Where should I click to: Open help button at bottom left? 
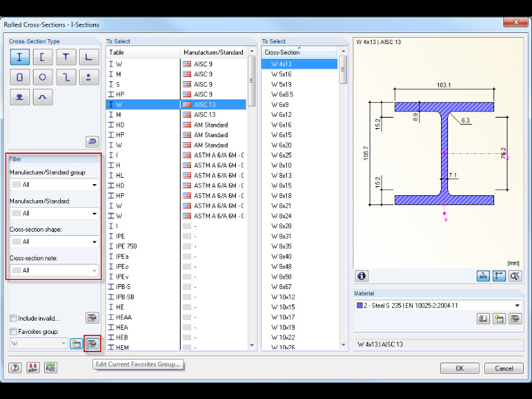pos(15,367)
